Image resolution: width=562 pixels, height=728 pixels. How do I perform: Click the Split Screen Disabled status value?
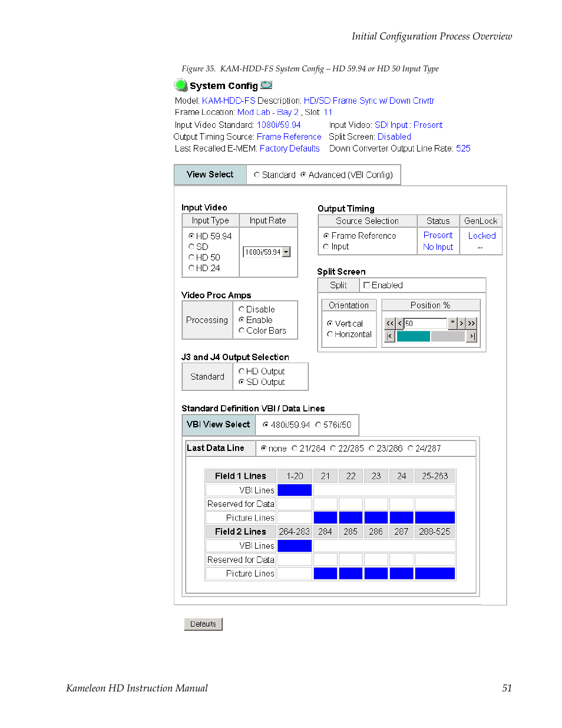(394, 137)
